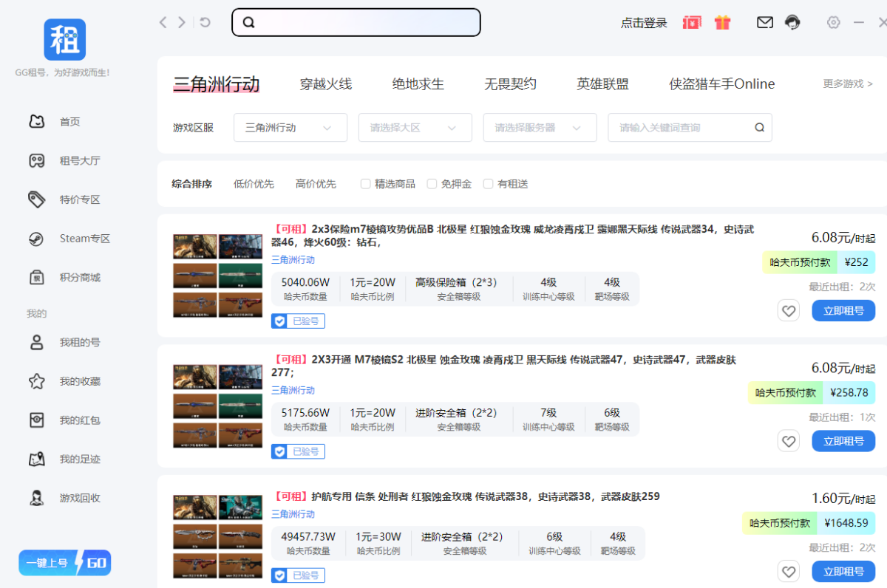Open the settings gear icon at top
The width and height of the screenshot is (887, 588).
pos(834,22)
